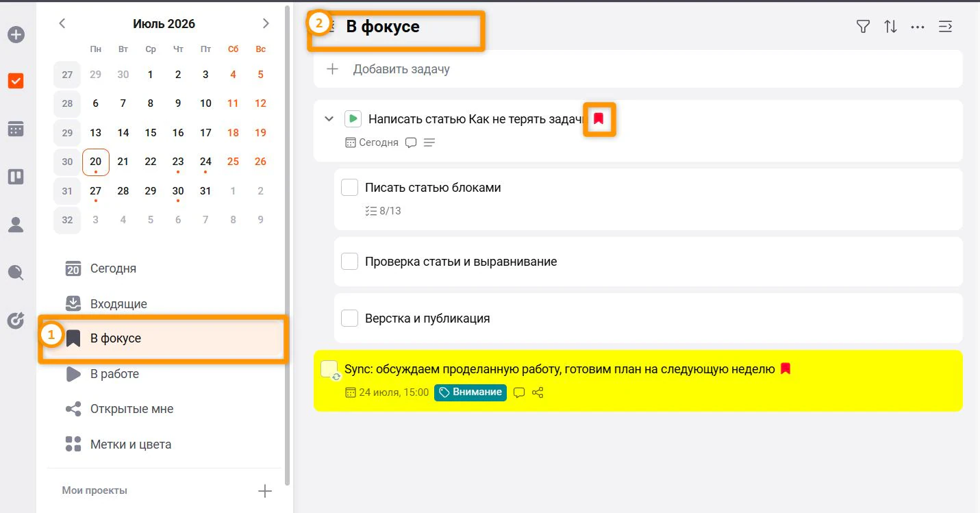980x513 pixels.
Task: Select July 30 in the calendar
Action: 178,191
